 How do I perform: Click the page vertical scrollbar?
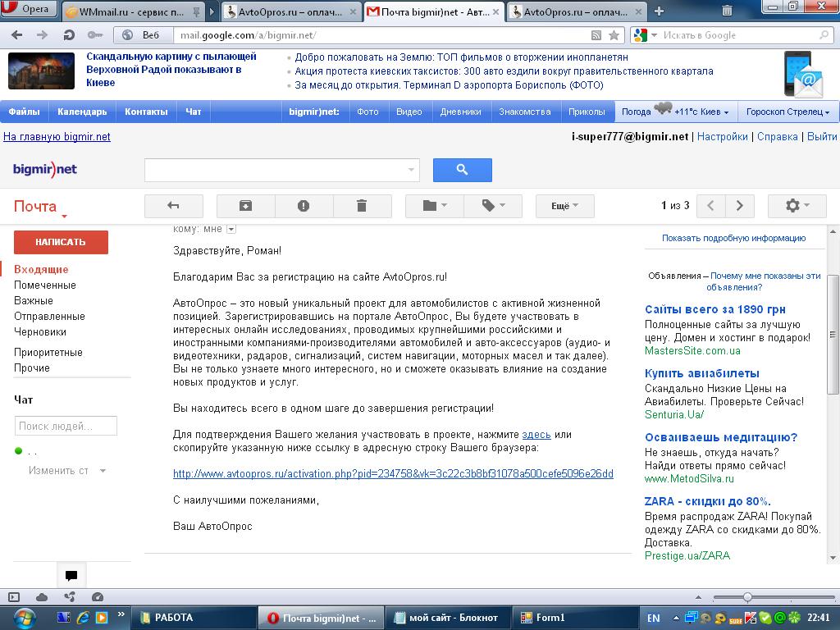833,335
